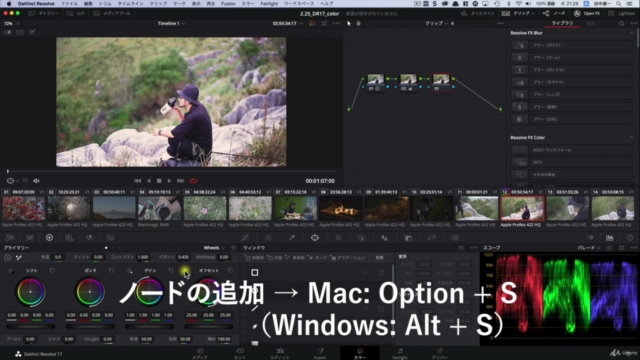The image size is (640, 360).
Task: Toggle the Open FX panel
Action: tap(587, 13)
